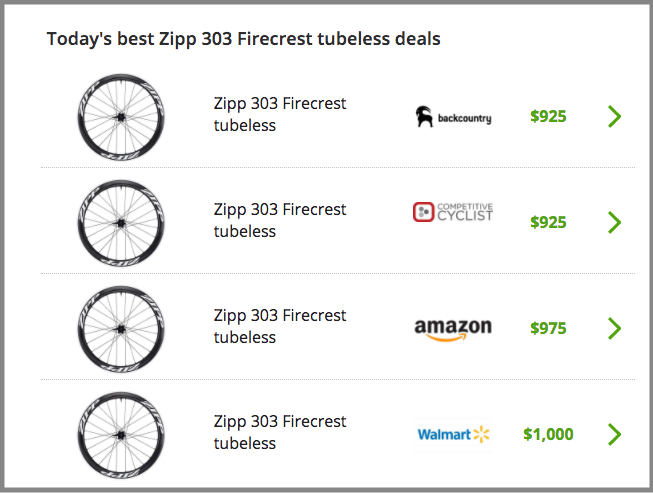Screen dimensions: 653x493
Task: Open the Walmart deal green arrow
Action: pos(614,434)
